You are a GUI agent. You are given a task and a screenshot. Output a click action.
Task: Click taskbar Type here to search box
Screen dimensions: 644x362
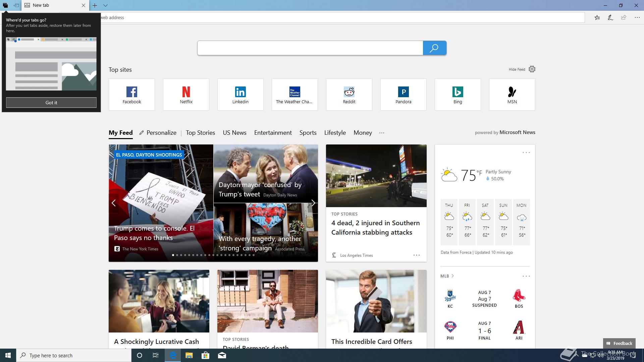(x=74, y=355)
